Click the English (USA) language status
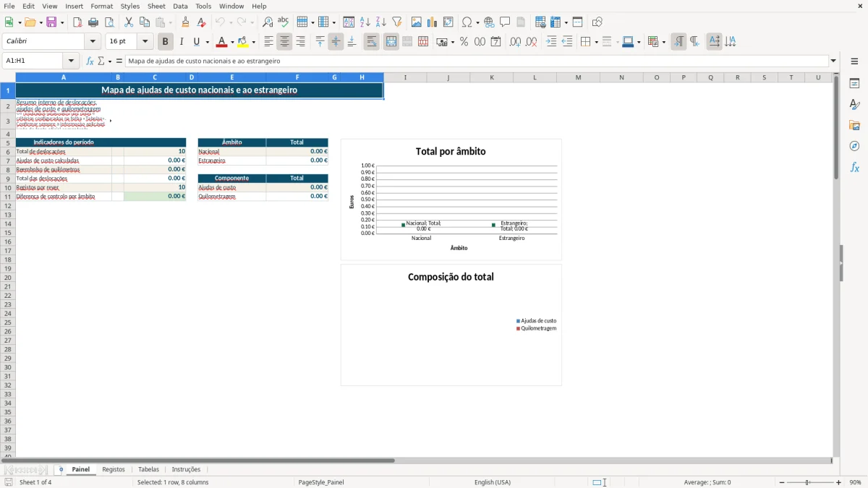The image size is (868, 488). point(493,482)
